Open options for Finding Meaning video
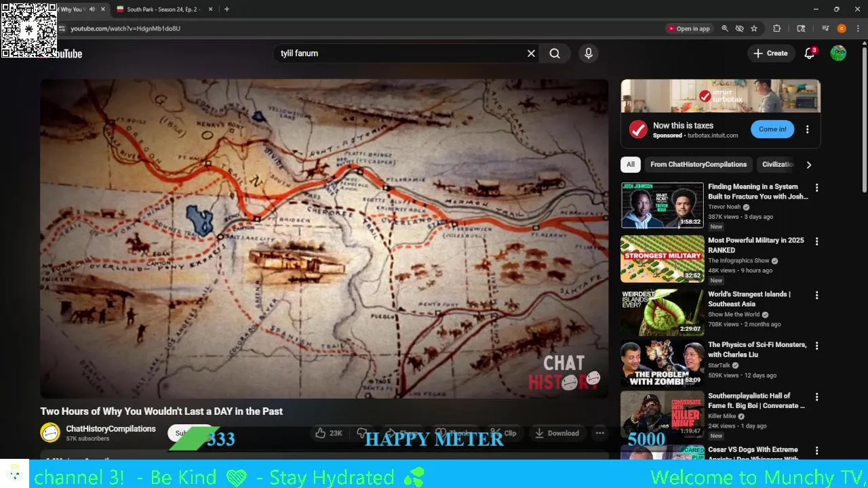The image size is (868, 488). point(816,188)
